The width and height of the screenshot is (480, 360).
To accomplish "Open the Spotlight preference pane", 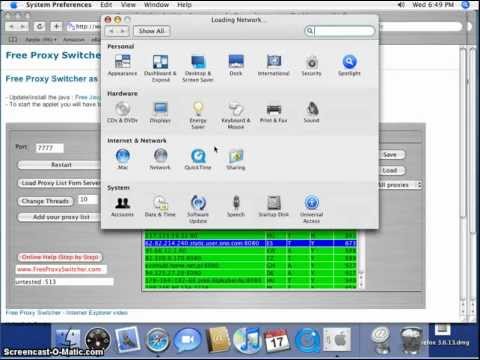I will pos(349,66).
